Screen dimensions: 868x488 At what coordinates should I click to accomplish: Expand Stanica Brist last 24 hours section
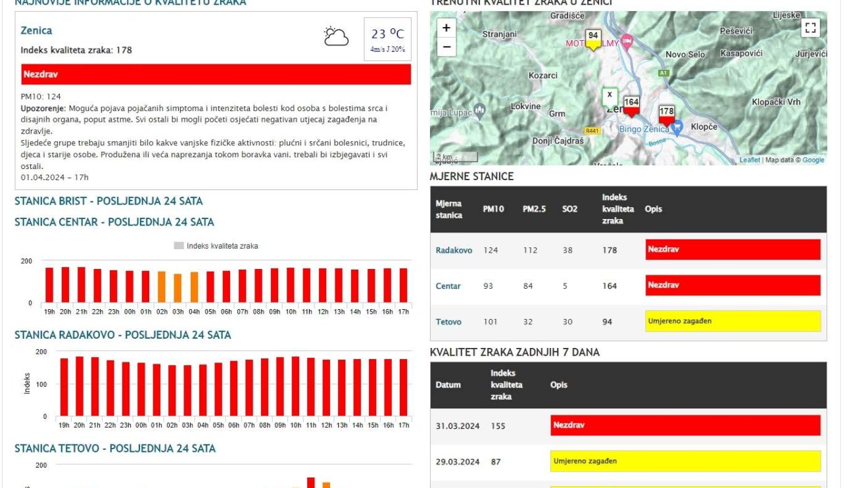[108, 201]
